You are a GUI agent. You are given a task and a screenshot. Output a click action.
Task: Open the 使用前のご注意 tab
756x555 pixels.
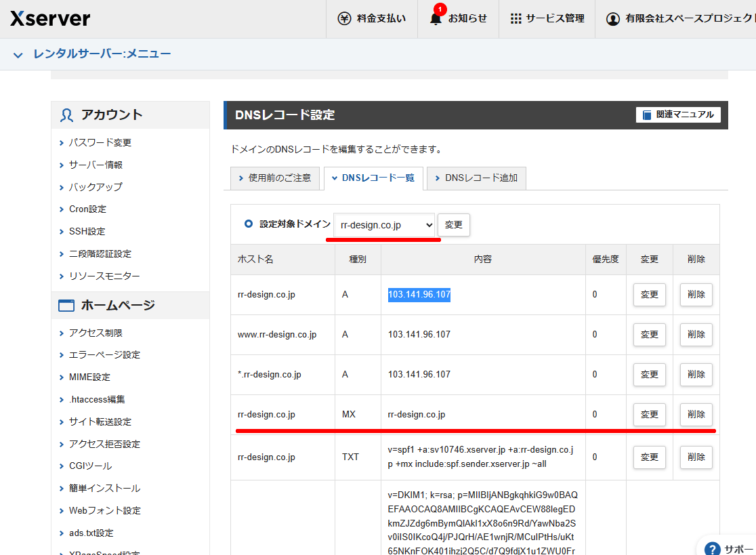pyautogui.click(x=274, y=178)
